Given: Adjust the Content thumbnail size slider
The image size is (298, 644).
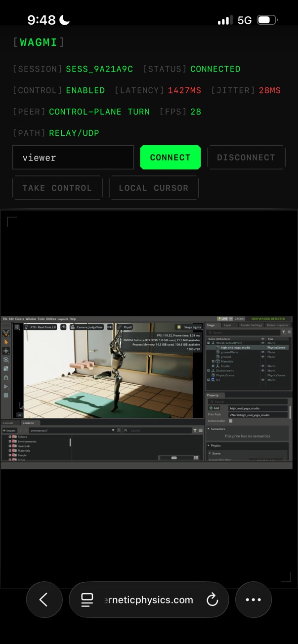Looking at the screenshot, I should click(174, 458).
